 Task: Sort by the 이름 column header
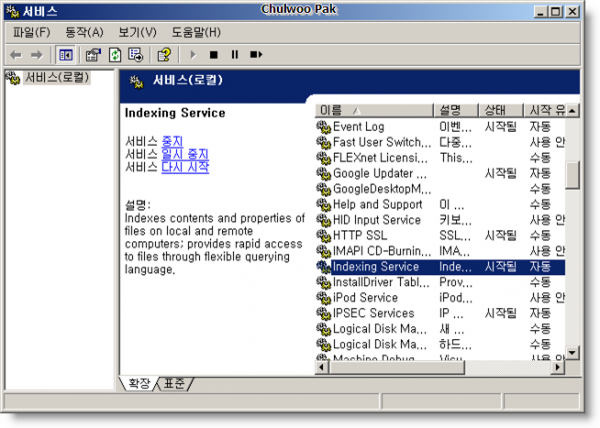(x=374, y=111)
